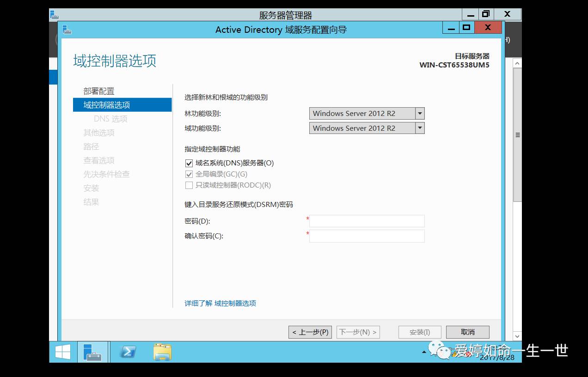This screenshot has height=377, width=588.
Task: Click the Server Manager scrollbar down arrow
Action: [517, 336]
